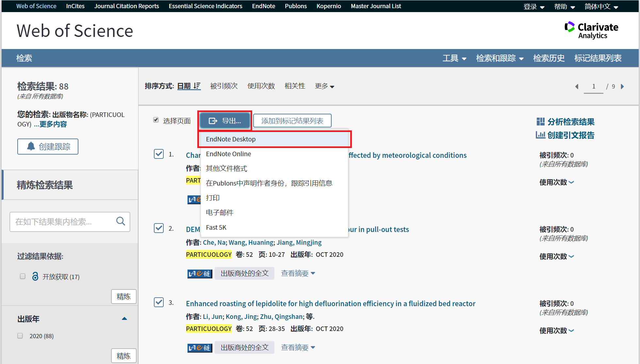Sort results by 相关性
Image resolution: width=640 pixels, height=364 pixels.
tap(295, 86)
